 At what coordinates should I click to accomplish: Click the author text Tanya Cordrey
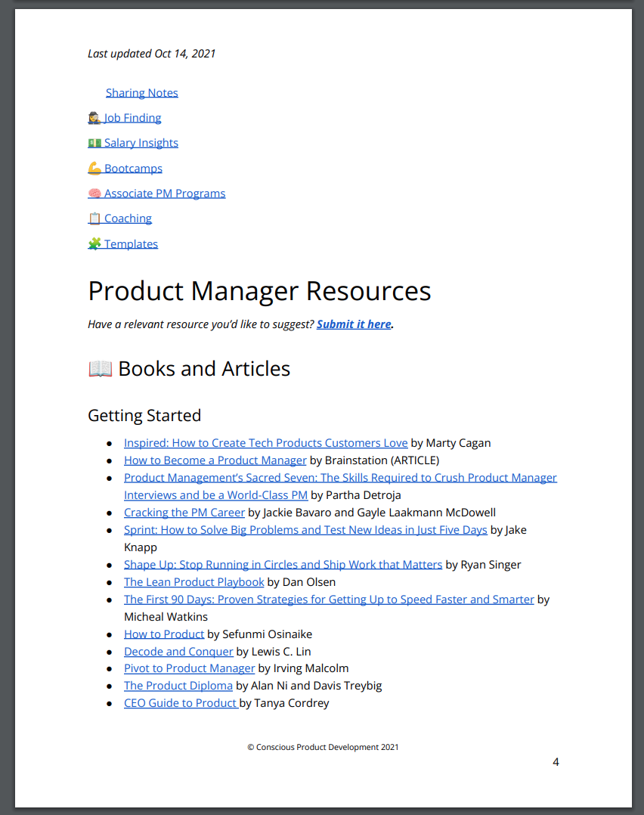292,703
